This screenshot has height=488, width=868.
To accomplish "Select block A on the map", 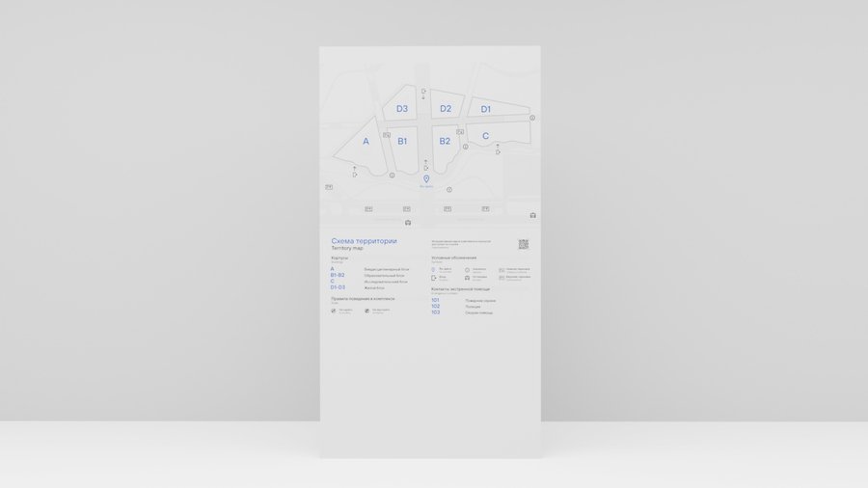I will [366, 141].
